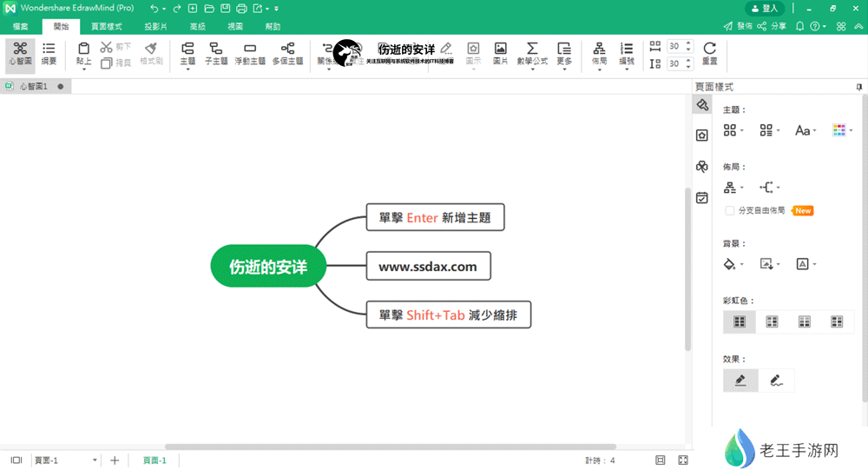Click the fullscreen icon in the status bar
The image size is (868, 470).
point(683,460)
